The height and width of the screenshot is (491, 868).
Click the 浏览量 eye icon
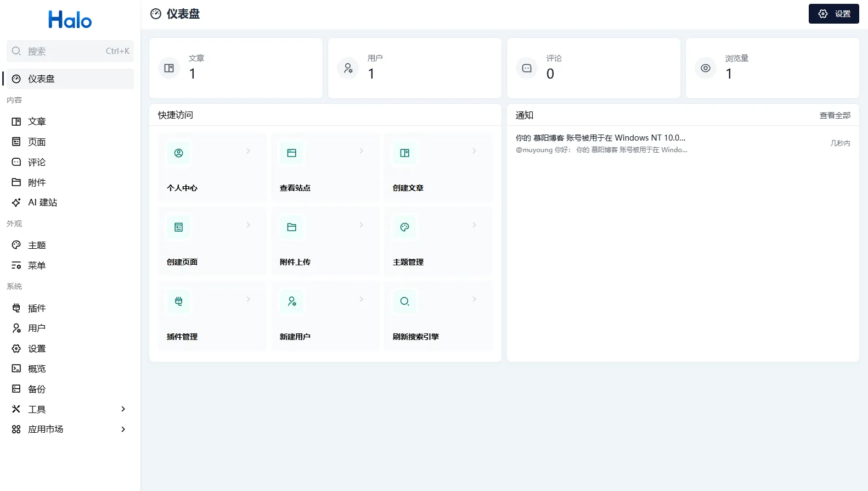[x=706, y=68]
